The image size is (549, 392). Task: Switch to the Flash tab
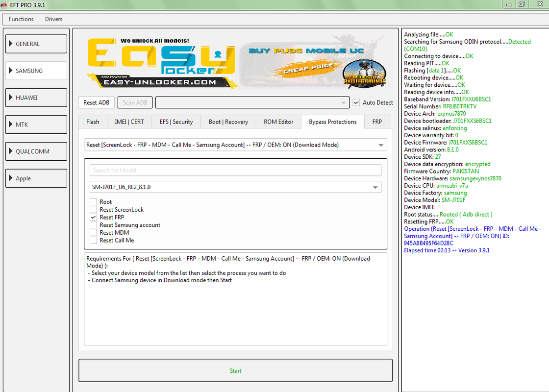click(x=93, y=122)
